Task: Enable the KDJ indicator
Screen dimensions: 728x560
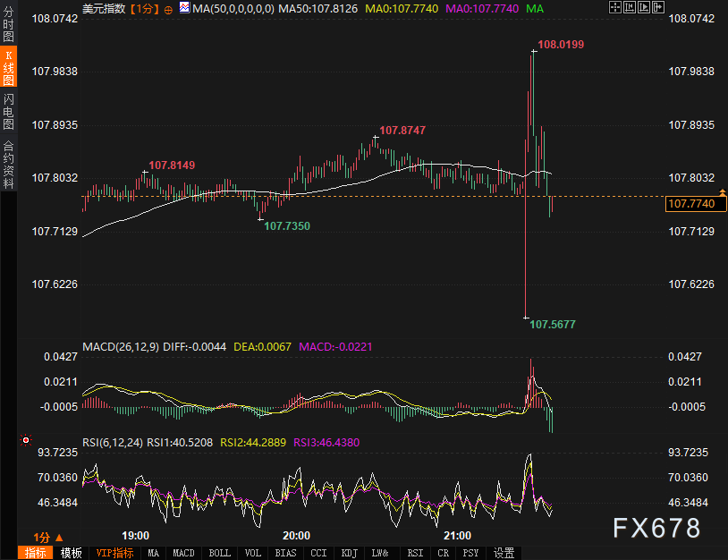Action: click(349, 553)
